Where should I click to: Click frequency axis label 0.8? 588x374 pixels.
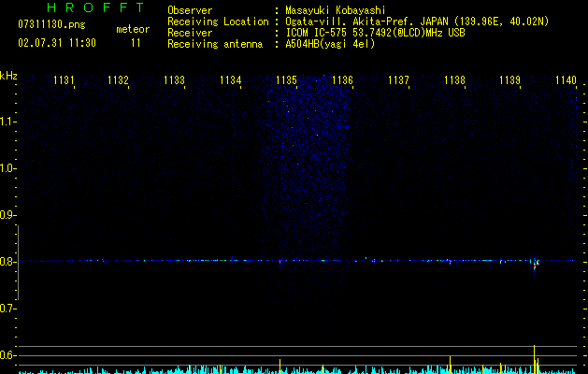coord(7,262)
